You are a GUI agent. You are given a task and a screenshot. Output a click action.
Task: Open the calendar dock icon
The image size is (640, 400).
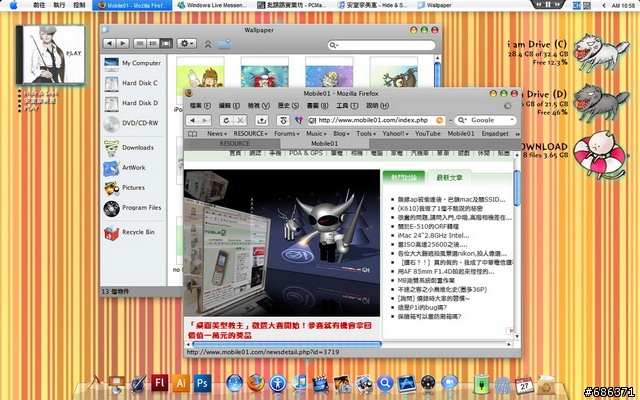click(524, 384)
